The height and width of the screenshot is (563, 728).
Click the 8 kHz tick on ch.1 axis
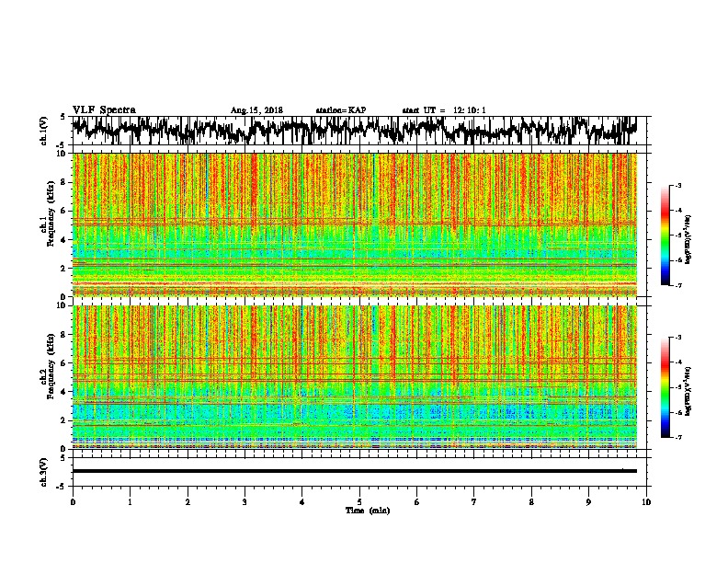click(64, 182)
